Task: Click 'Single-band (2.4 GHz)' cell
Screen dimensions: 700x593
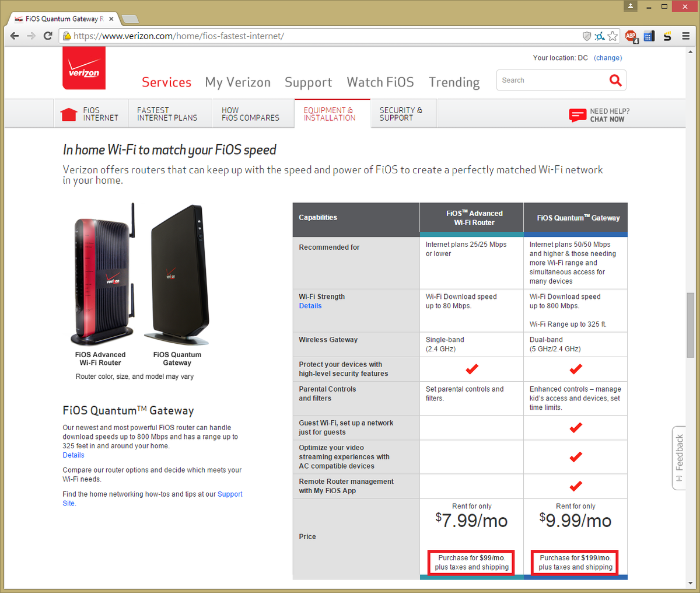Action: [471, 344]
